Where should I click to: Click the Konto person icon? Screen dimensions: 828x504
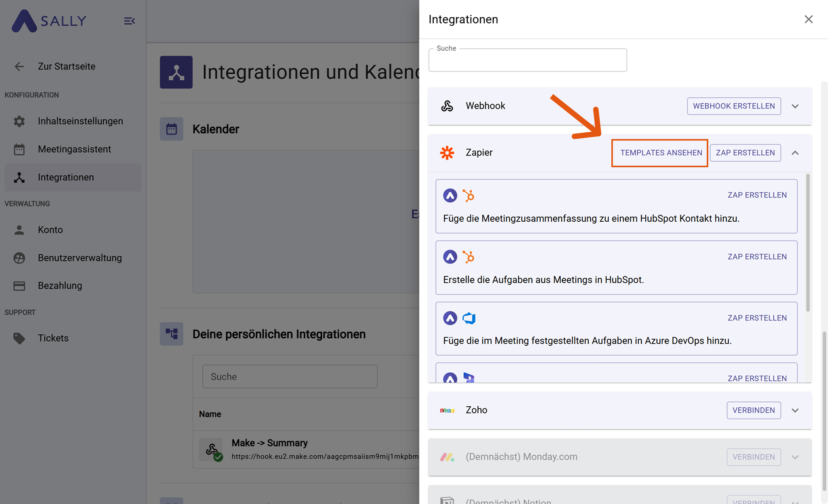[19, 230]
